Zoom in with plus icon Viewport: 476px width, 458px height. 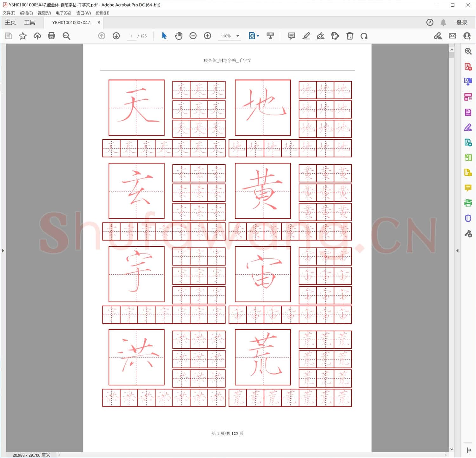point(208,36)
